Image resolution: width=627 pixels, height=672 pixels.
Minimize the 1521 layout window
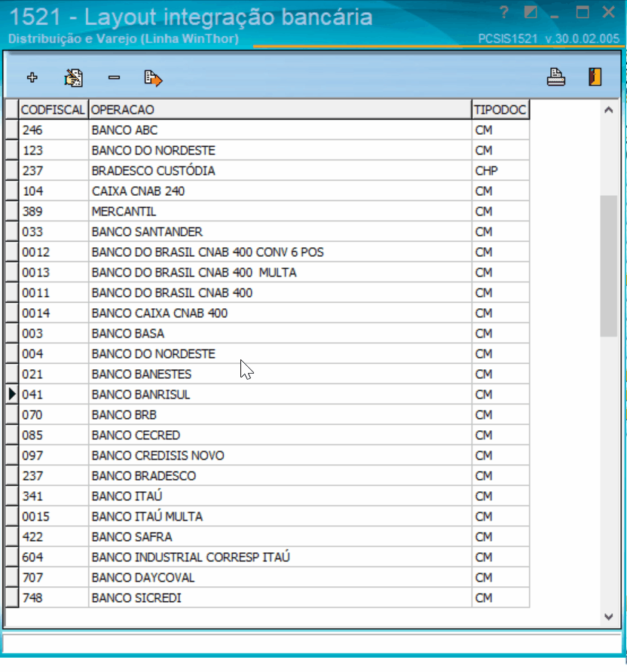tap(555, 17)
